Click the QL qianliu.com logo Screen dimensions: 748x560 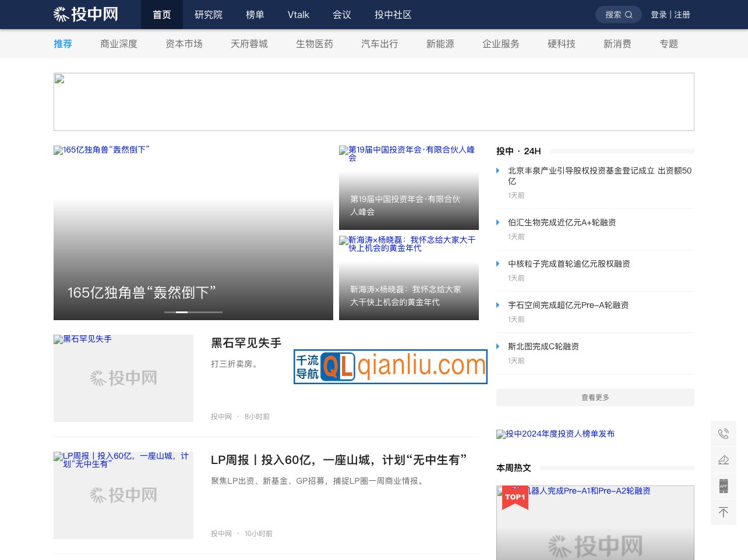(x=390, y=366)
